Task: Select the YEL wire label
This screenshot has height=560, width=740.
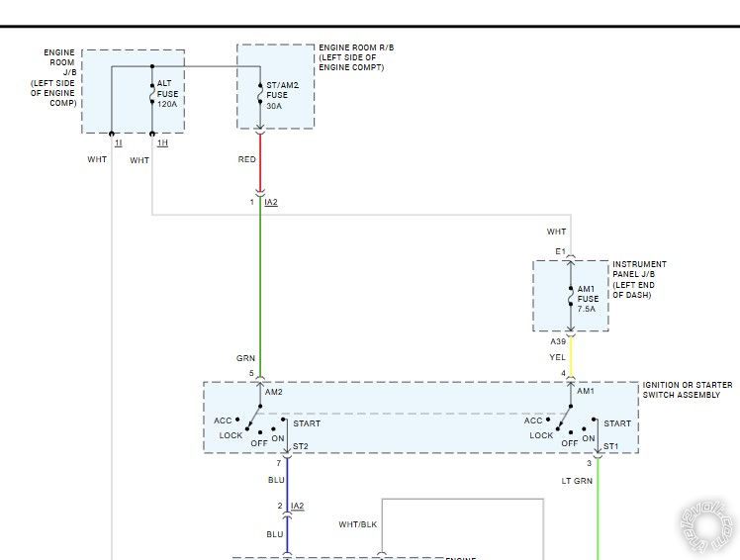Action: (x=557, y=357)
